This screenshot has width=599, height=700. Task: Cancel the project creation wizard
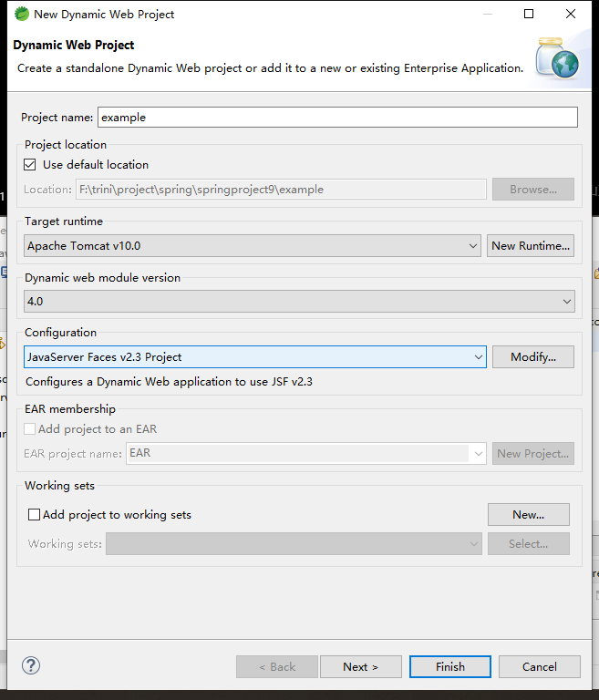[x=539, y=667]
